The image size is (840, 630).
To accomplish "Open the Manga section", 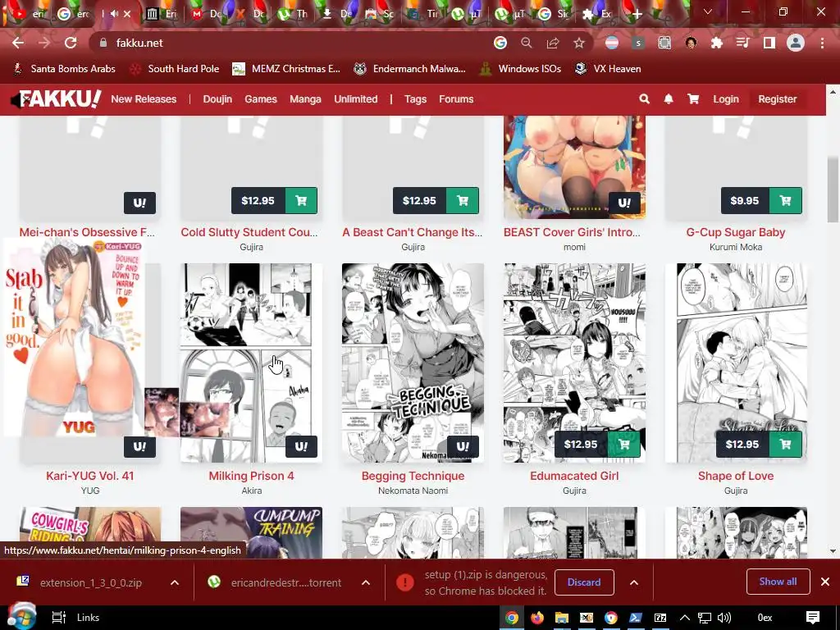I will click(x=305, y=99).
